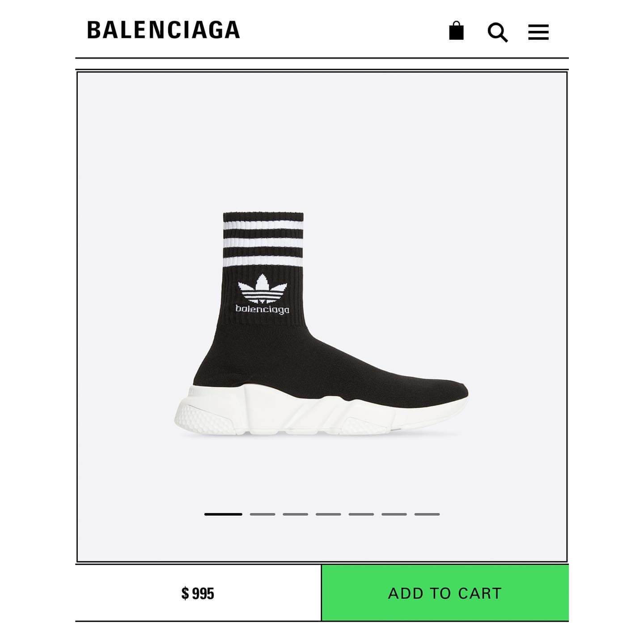The image size is (644, 644).
Task: Click the search magnifier icon
Action: point(497,32)
